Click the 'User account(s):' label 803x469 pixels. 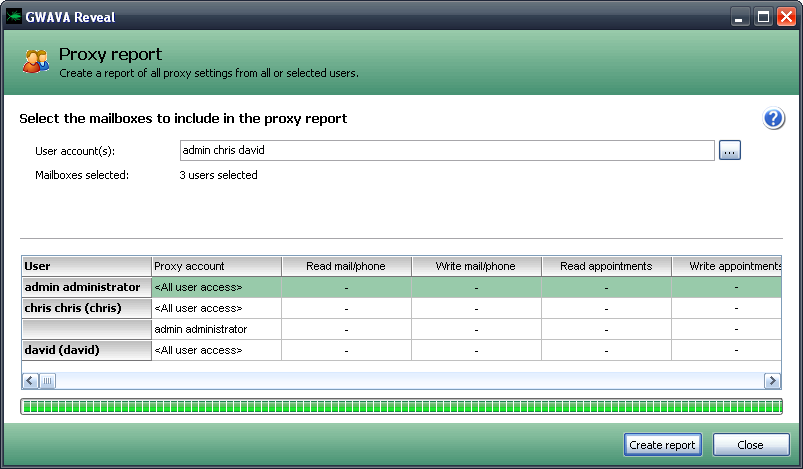click(x=75, y=151)
